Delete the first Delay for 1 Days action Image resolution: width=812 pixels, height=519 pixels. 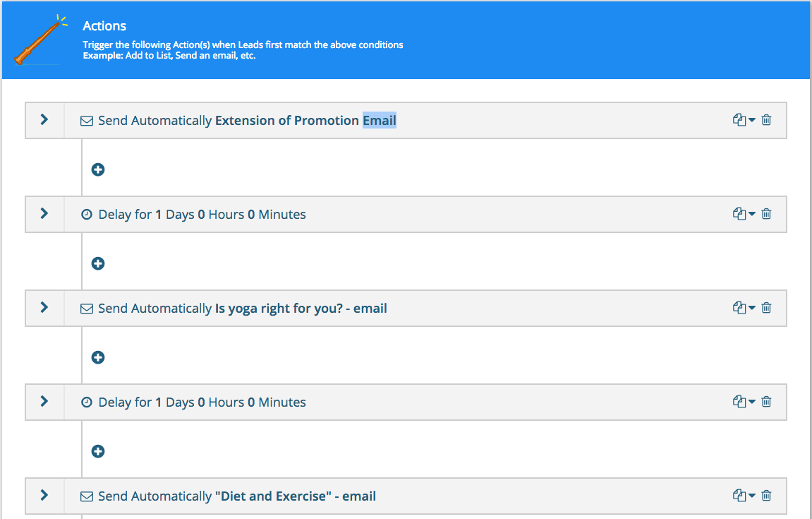click(766, 214)
